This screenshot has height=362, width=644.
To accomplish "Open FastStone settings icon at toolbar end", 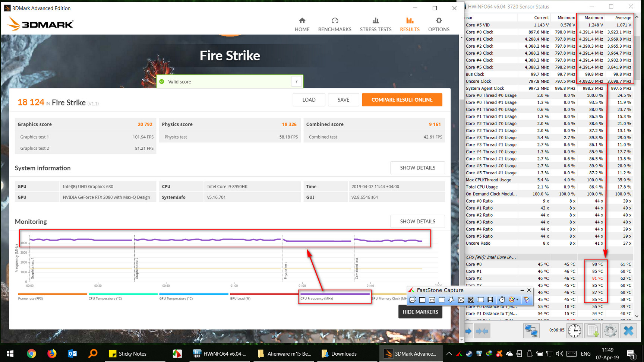I will pyautogui.click(x=527, y=300).
